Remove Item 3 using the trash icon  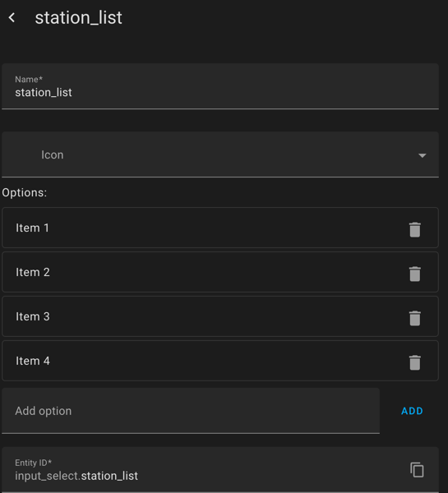click(x=414, y=318)
